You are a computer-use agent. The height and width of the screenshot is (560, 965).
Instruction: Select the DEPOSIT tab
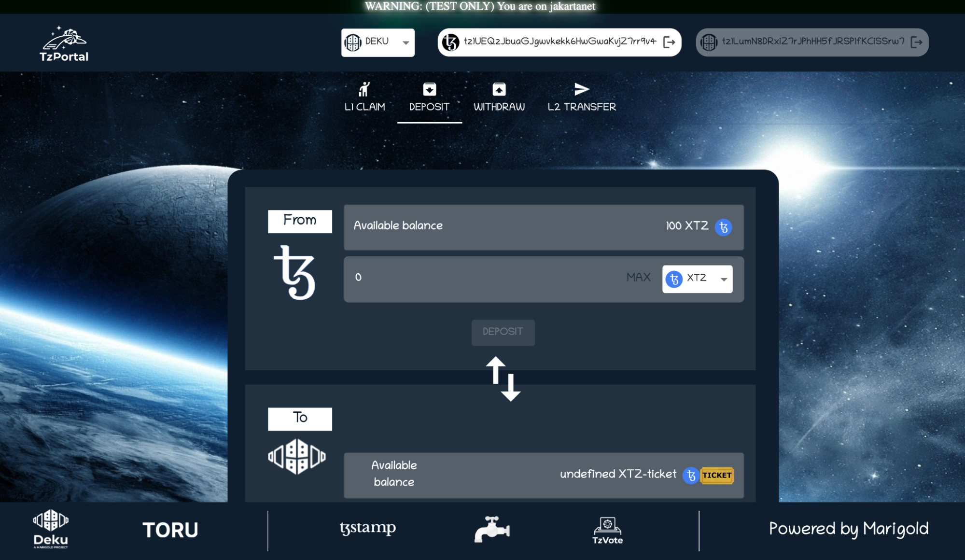click(429, 97)
